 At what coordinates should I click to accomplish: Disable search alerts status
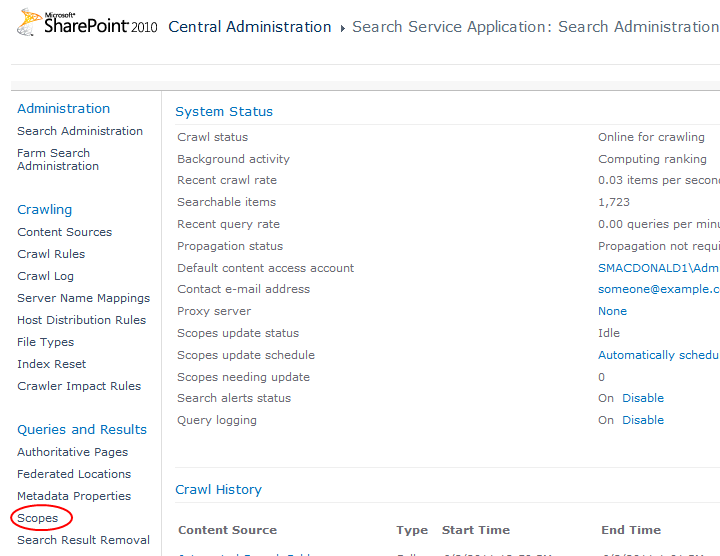(x=643, y=398)
